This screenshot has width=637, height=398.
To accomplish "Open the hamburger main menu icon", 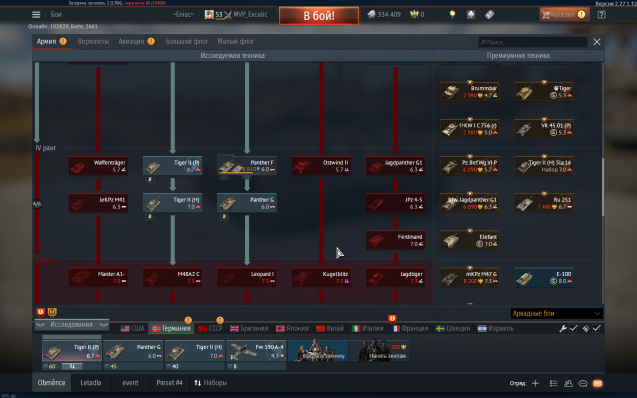I will (36, 15).
